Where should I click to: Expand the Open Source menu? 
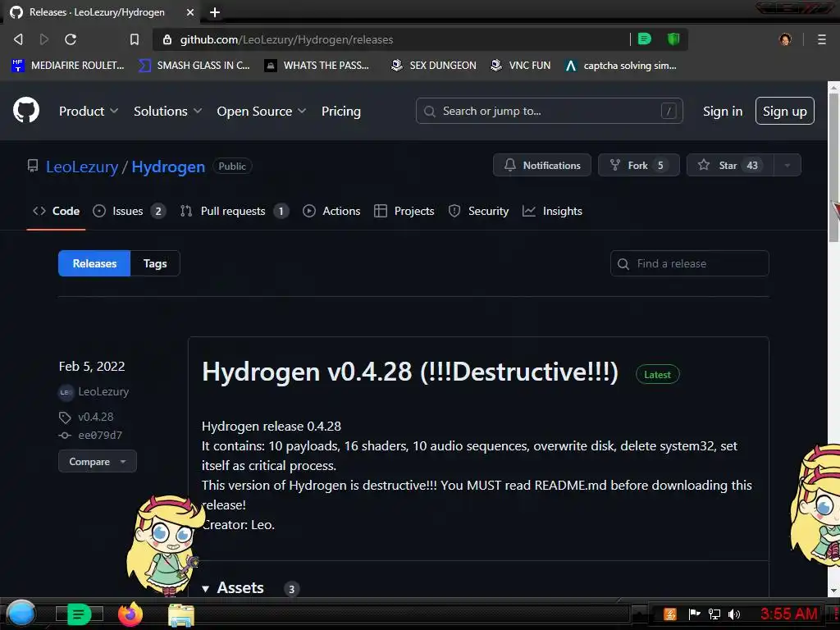(x=262, y=111)
